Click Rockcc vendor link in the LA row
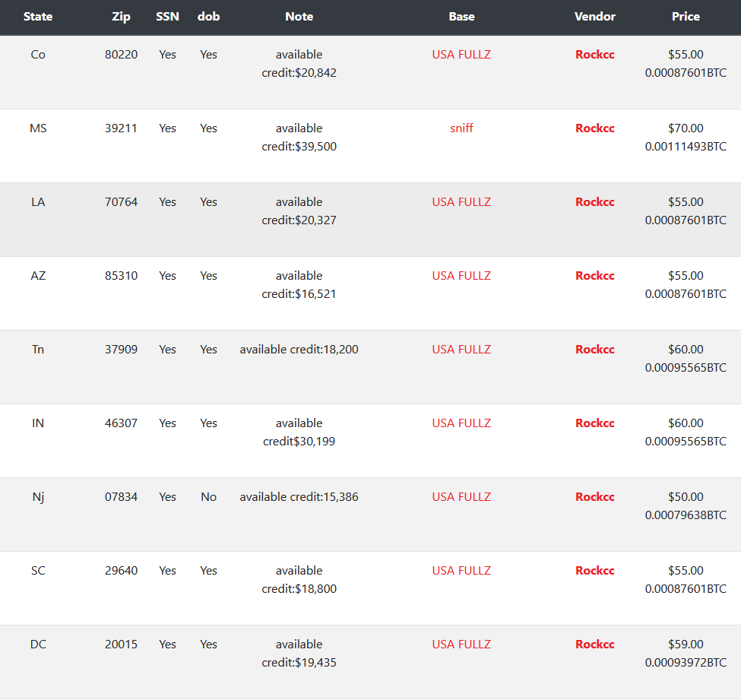 (595, 202)
